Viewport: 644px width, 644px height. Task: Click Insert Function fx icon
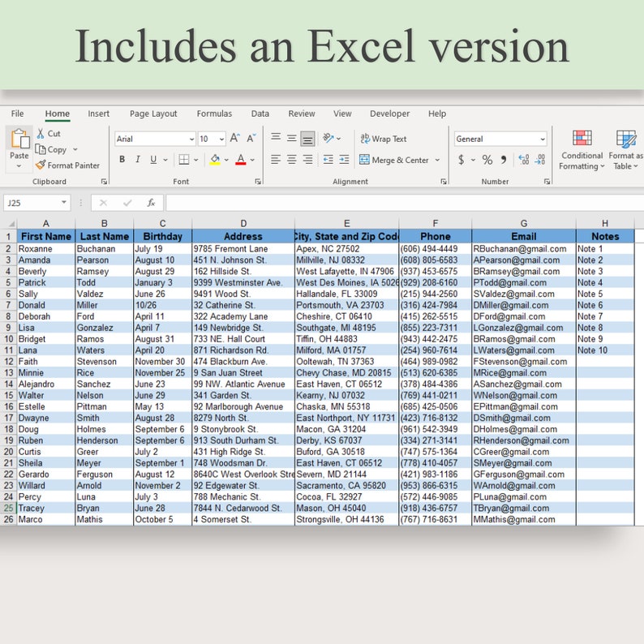pos(151,203)
